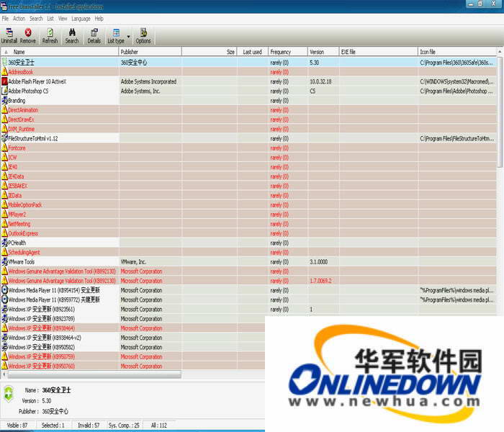Click the Invalid : 57 status entry

tap(89, 426)
